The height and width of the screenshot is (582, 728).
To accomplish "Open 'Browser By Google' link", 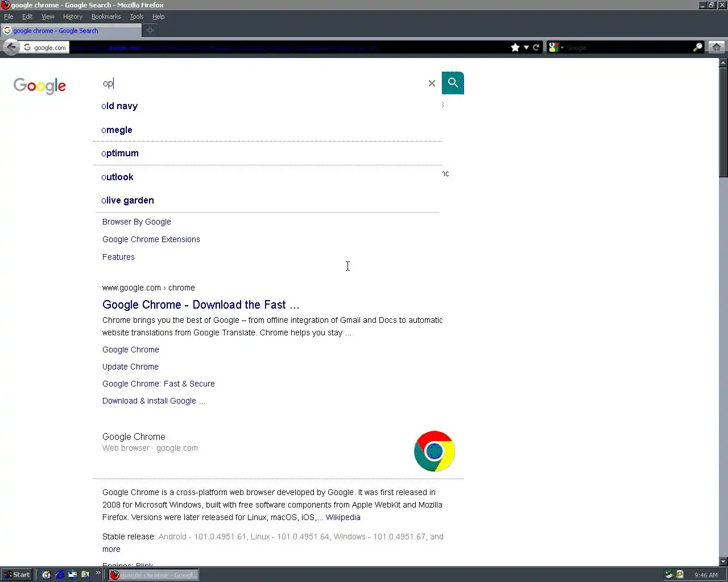I will click(136, 222).
